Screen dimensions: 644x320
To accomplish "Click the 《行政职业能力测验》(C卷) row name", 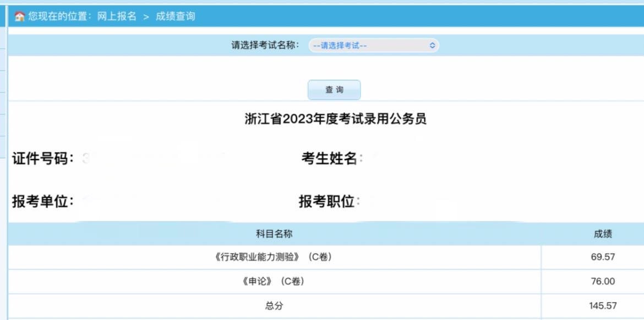I will [273, 257].
